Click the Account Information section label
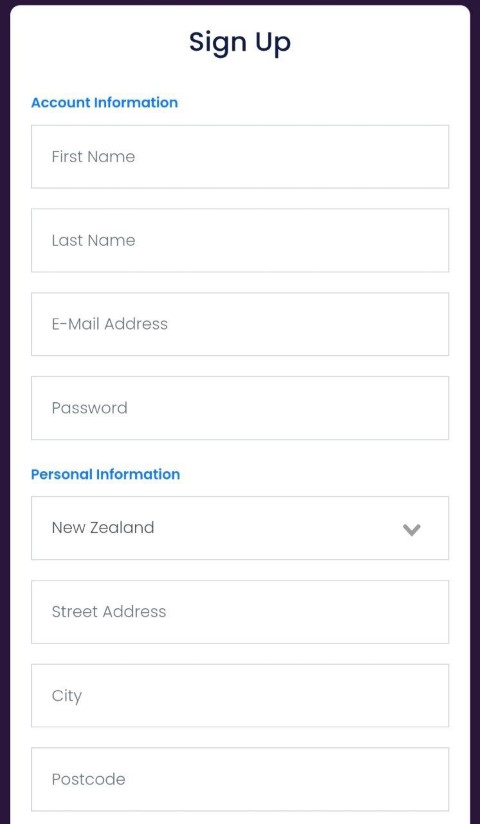 pyautogui.click(x=105, y=102)
